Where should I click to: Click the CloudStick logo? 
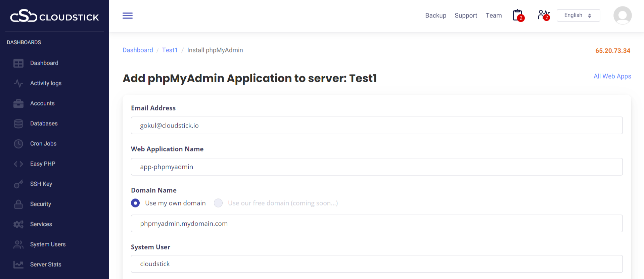[x=54, y=16]
